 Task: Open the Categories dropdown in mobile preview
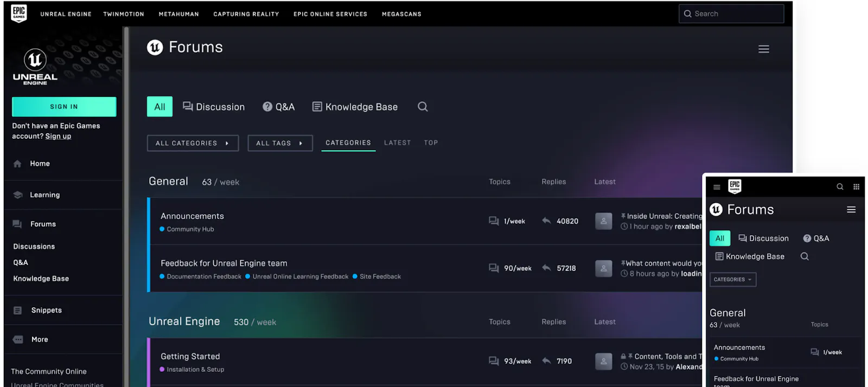(732, 280)
